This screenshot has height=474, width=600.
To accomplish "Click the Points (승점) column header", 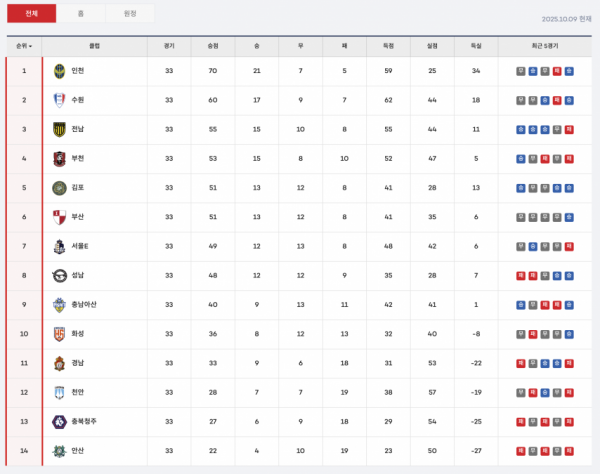I will tap(213, 46).
